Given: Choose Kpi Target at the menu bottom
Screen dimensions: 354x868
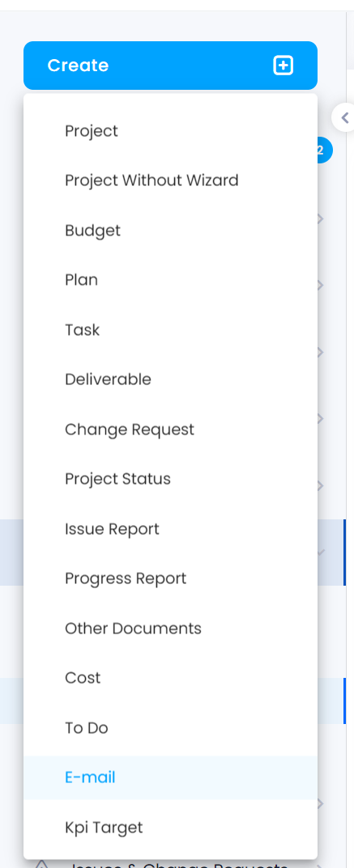Looking at the screenshot, I should click(170, 828).
